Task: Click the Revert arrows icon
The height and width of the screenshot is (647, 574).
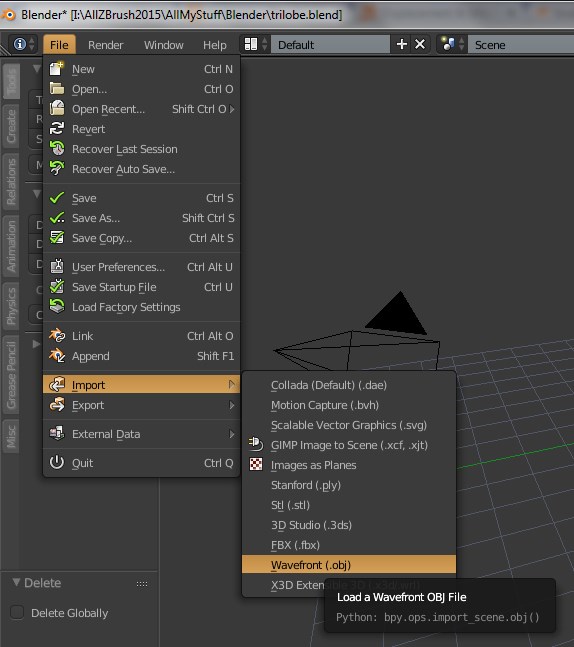Action: [57, 128]
